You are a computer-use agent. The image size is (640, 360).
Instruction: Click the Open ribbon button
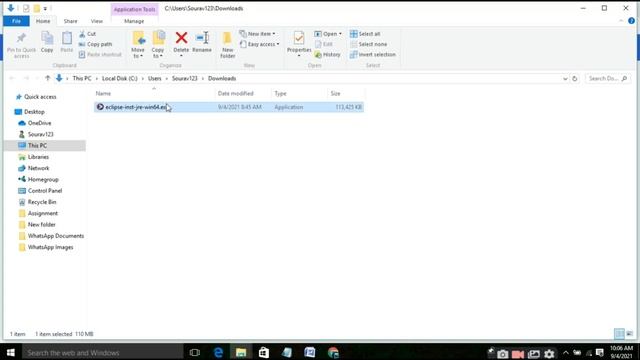point(328,34)
